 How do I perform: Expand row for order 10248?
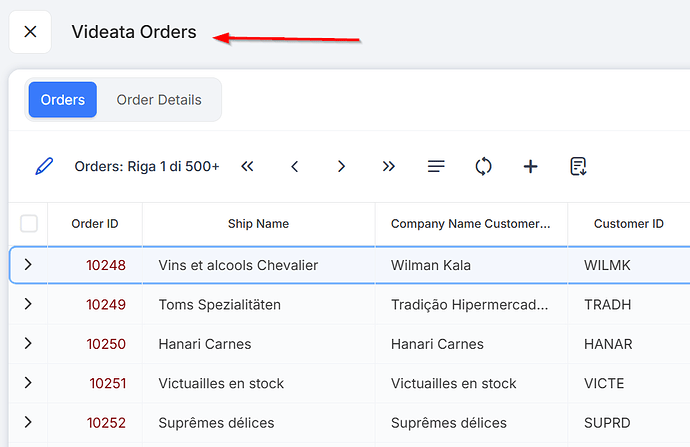28,265
